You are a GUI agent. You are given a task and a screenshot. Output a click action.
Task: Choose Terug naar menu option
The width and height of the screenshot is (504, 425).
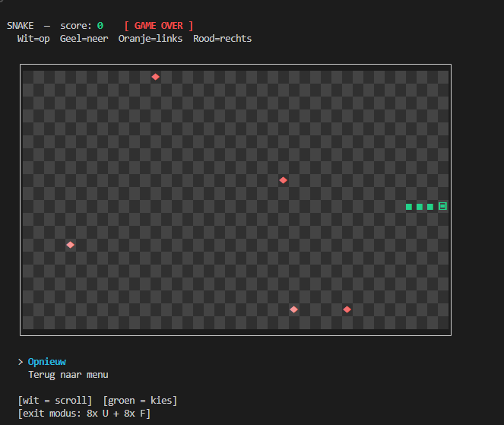tap(68, 375)
